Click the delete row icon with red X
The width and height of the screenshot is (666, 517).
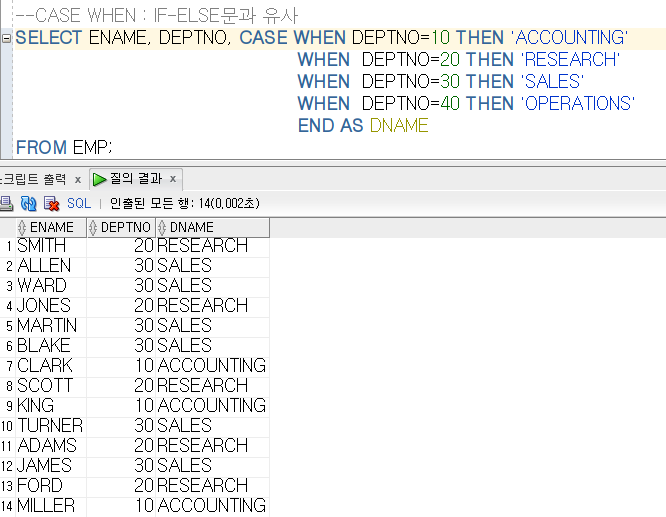coord(51,203)
